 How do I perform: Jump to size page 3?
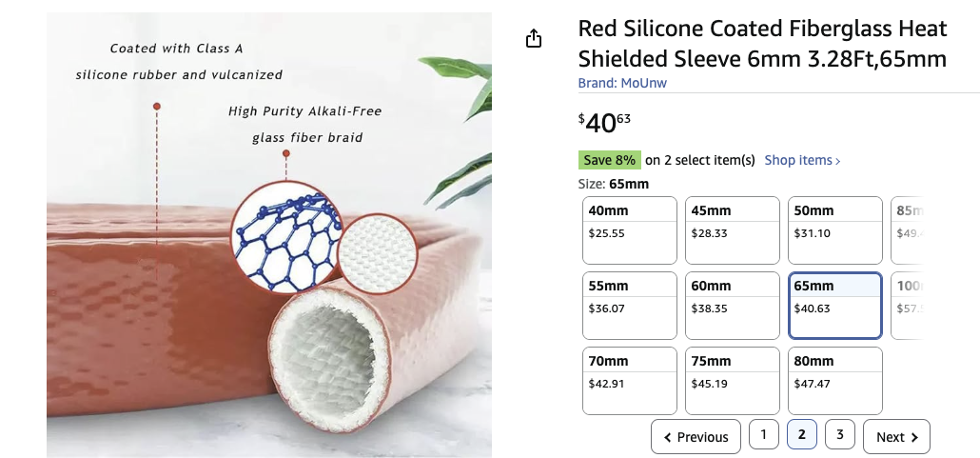pos(839,435)
